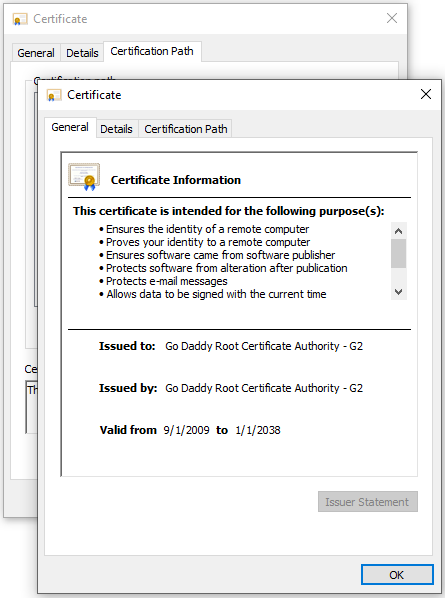
Task: Click the front dialog's title bar certificate icon
Action: [54, 95]
